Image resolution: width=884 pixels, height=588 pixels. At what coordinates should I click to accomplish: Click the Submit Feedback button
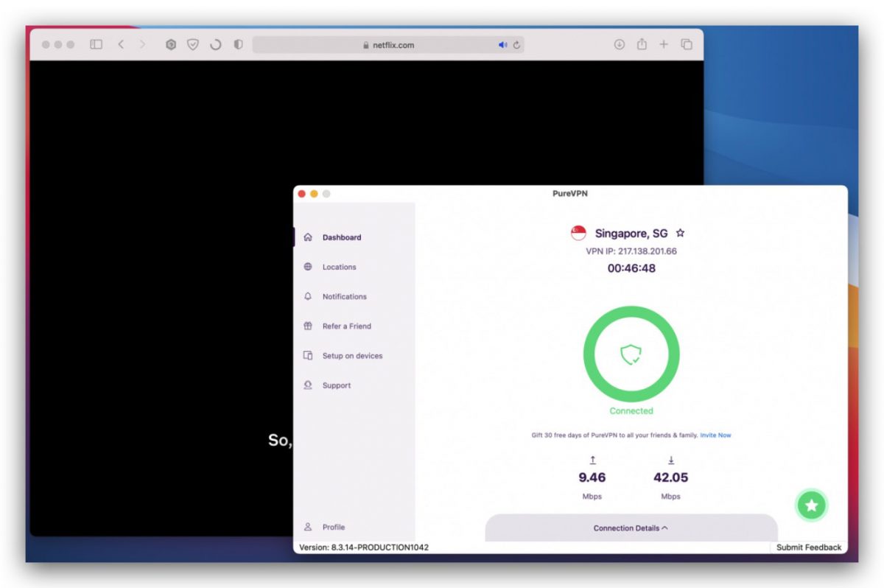(809, 547)
